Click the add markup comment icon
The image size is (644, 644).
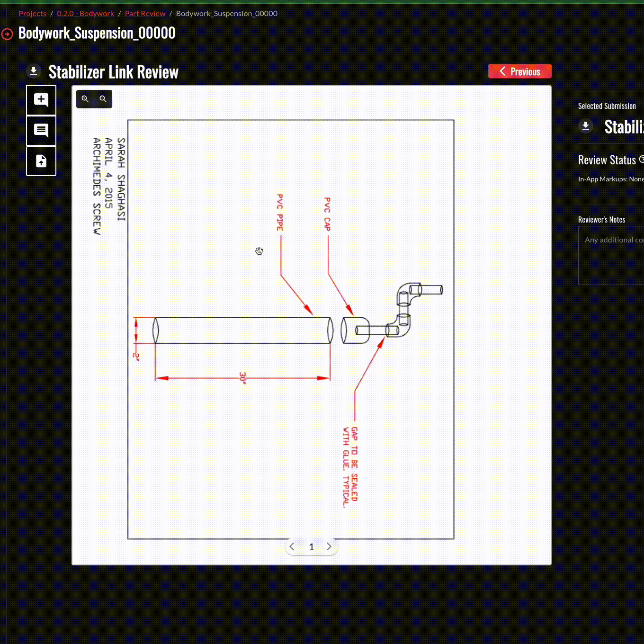coord(41,100)
